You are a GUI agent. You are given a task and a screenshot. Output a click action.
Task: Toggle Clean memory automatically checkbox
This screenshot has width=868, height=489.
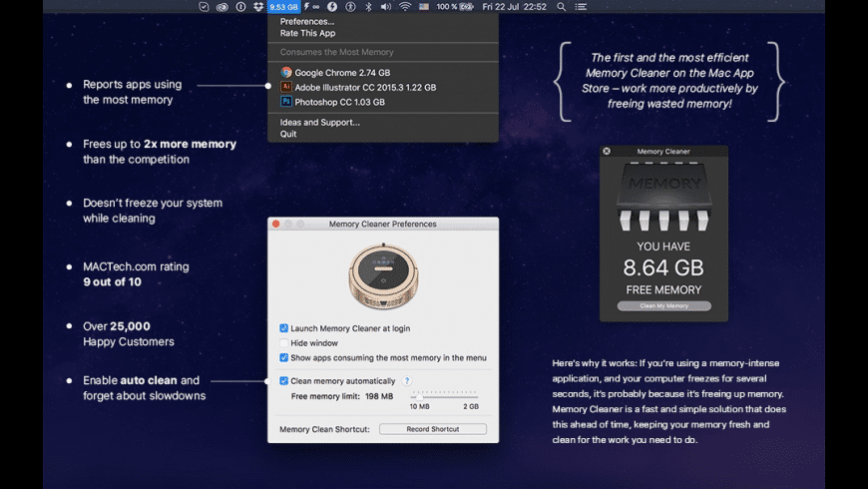tap(284, 381)
